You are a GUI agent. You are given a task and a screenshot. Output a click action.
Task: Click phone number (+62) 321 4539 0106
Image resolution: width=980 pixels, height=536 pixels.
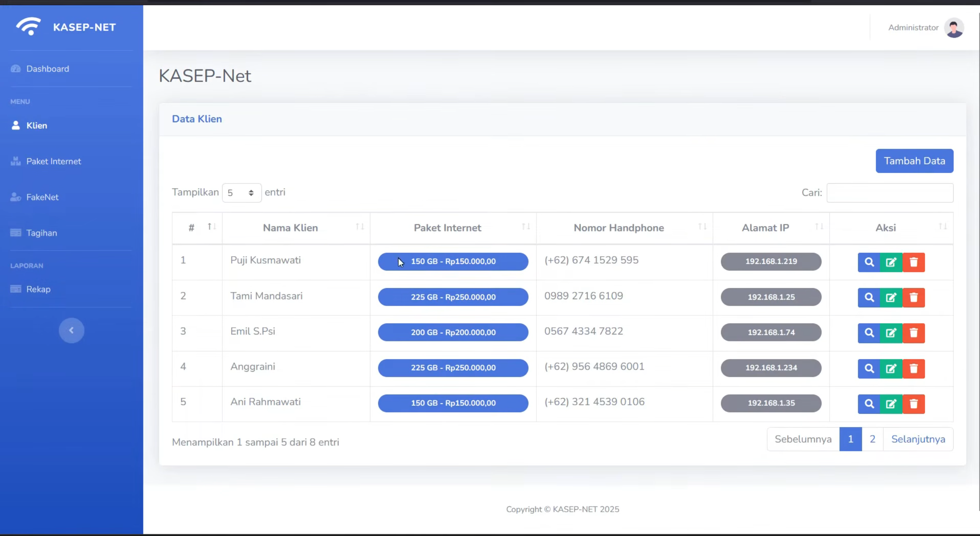point(594,402)
